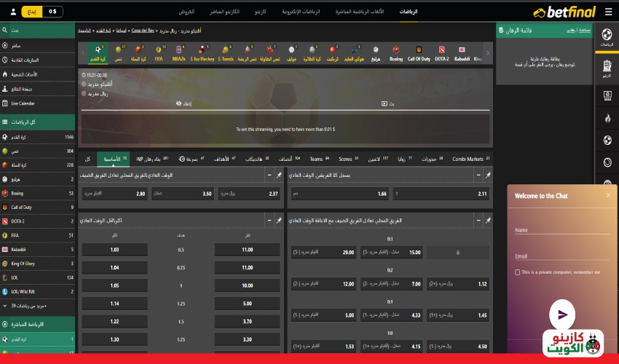Click the betfinal logo
Image resolution: width=619 pixels, height=364 pixels.
pos(564,12)
